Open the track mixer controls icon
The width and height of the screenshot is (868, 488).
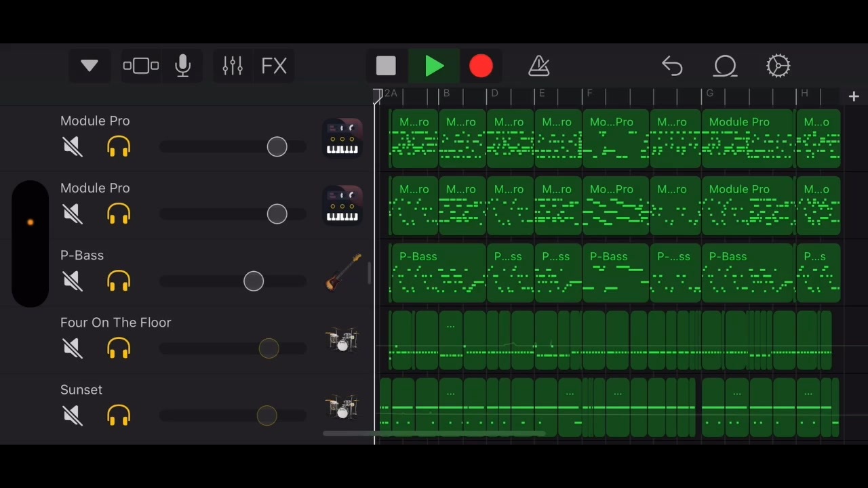point(233,66)
